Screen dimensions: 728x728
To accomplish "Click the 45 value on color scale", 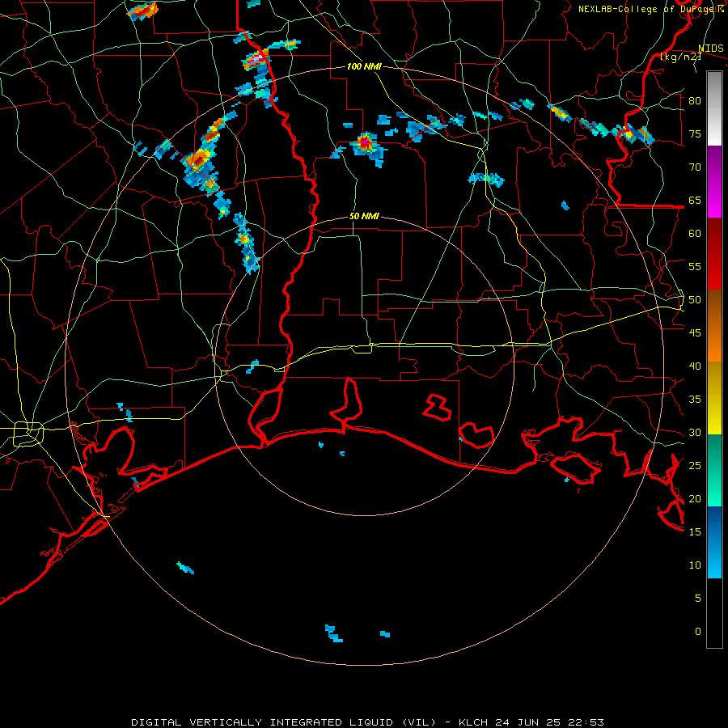I will [x=695, y=333].
